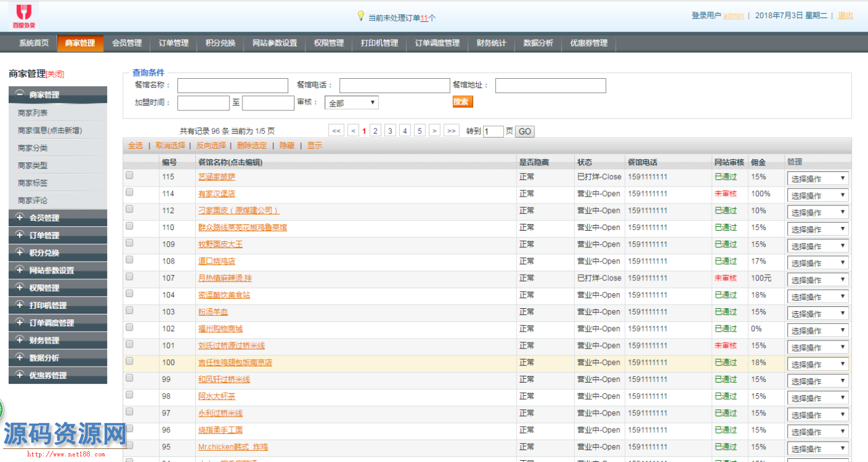This screenshot has height=462, width=868.
Task: Open 选择操作 dropdown for 永利过桥米线
Action: (x=818, y=415)
